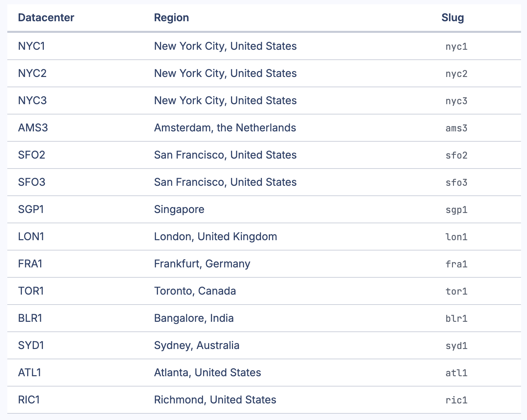
Task: Select the lon1 slug code
Action: 457,237
